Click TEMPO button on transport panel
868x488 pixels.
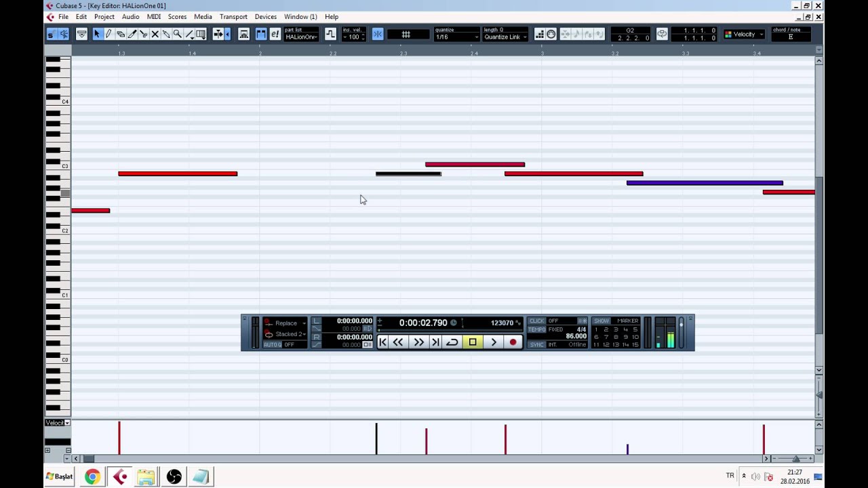click(x=537, y=329)
